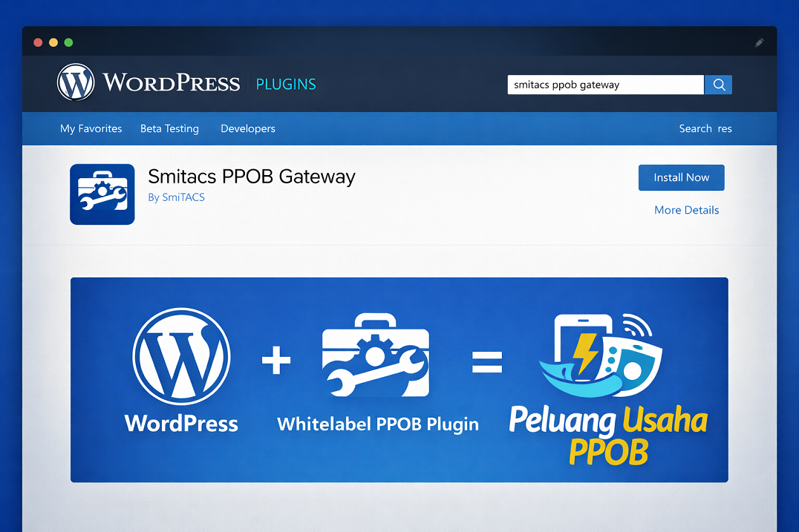
Task: Click the search magnifier icon
Action: coord(717,85)
